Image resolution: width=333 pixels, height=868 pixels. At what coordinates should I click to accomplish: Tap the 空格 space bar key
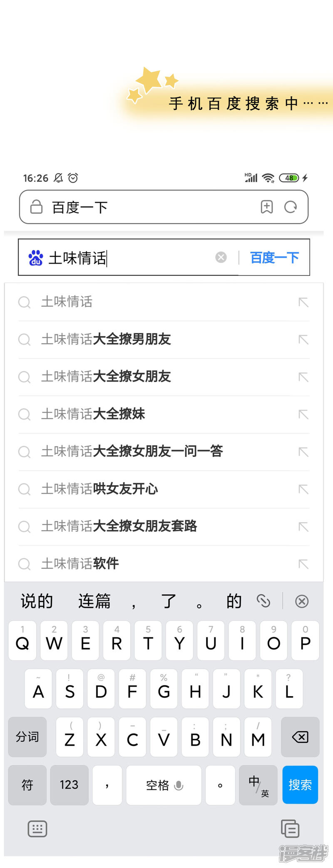click(x=164, y=785)
